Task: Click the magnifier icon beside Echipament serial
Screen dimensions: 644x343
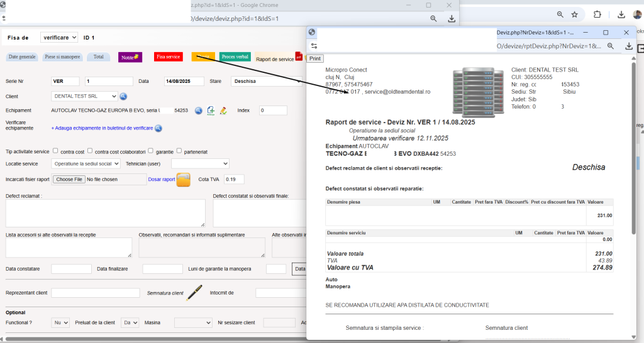Action: pyautogui.click(x=198, y=111)
